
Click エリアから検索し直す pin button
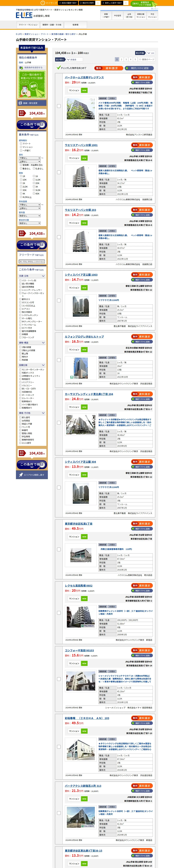(x=32, y=475)
